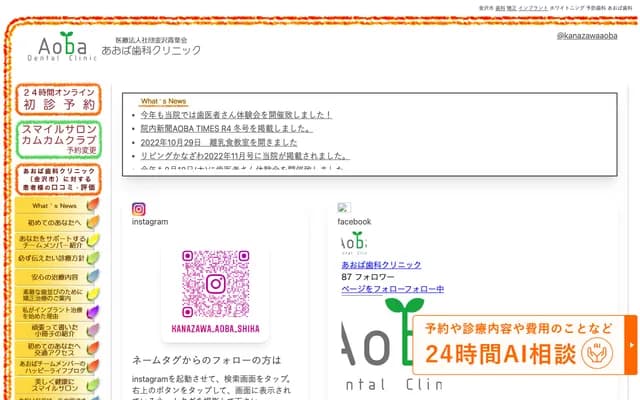Click the red leaf icon beside What's News
The height and width of the screenshot is (400, 640).
[93, 204]
